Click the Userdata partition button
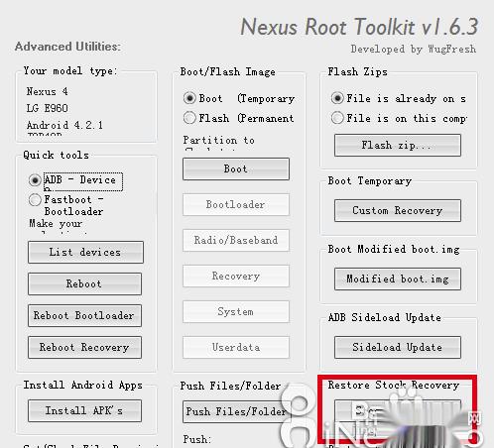Screen dimensions: 494x448 (x=236, y=347)
